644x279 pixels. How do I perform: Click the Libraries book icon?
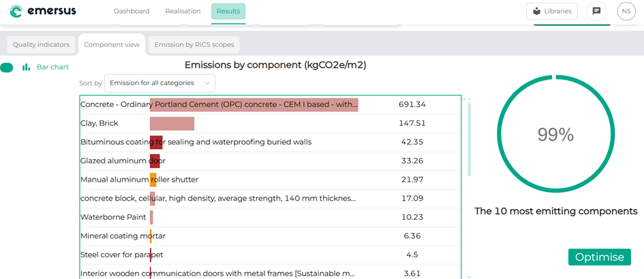[x=537, y=12]
